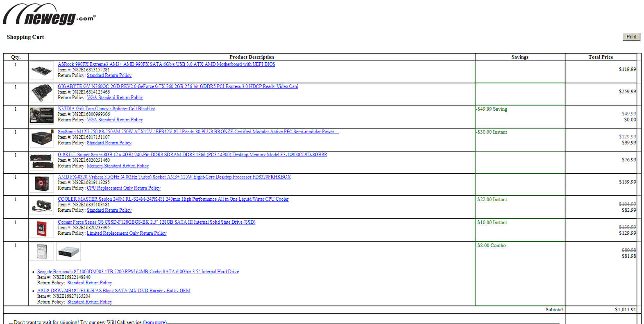
Task: Click the -$8.00 Combo savings text
Action: [491, 245]
